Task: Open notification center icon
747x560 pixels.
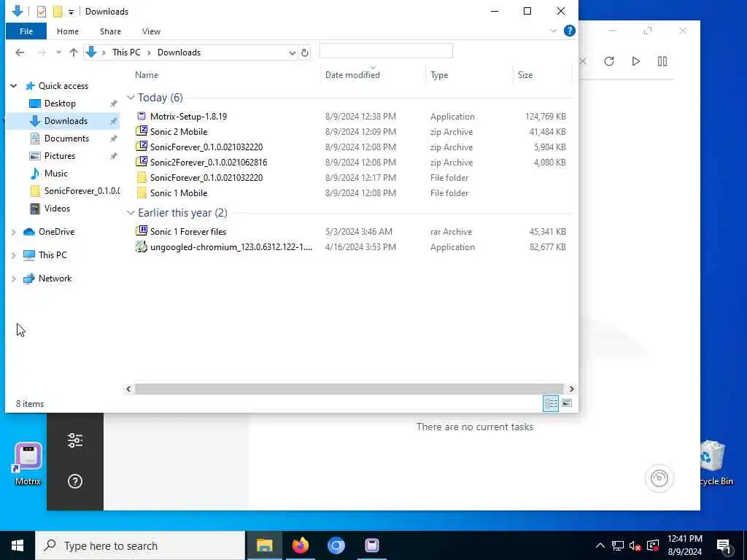Action: (724, 545)
